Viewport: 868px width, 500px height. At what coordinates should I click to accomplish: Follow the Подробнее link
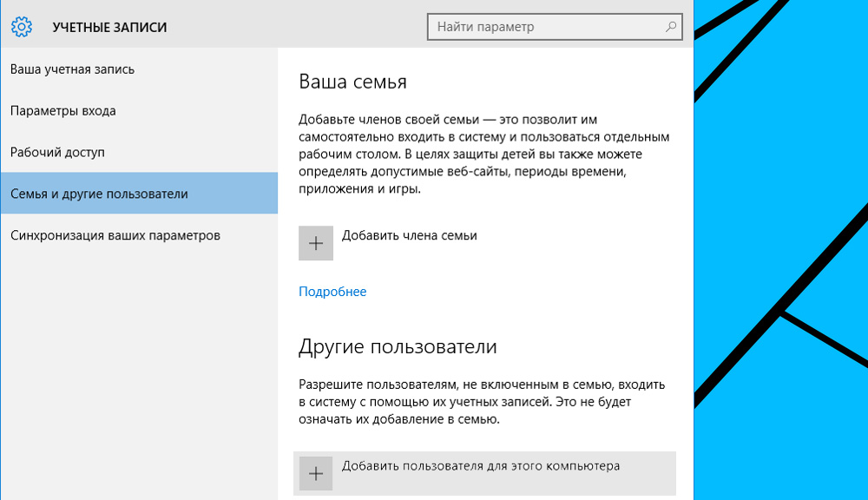pyautogui.click(x=332, y=292)
